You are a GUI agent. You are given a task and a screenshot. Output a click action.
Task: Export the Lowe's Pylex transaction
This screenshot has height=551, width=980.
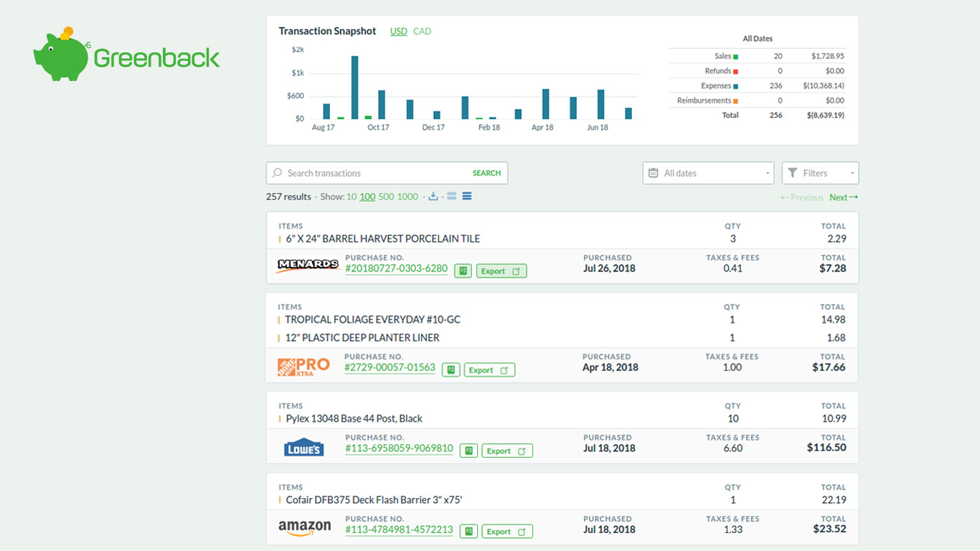point(507,451)
